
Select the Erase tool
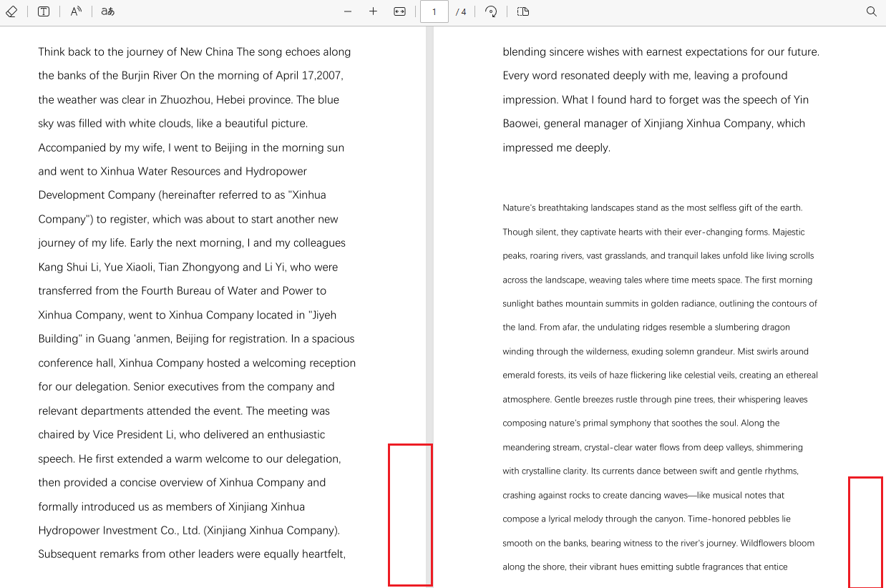pos(11,11)
